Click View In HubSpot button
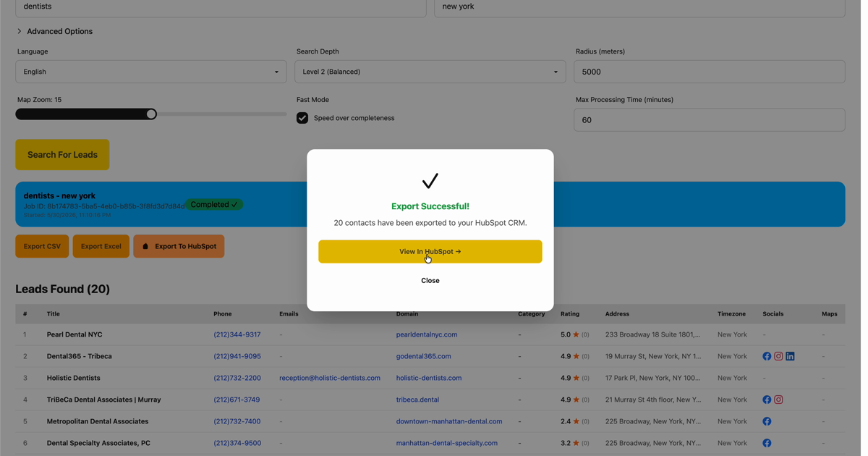Viewport: 868px width, 456px height. pos(430,251)
